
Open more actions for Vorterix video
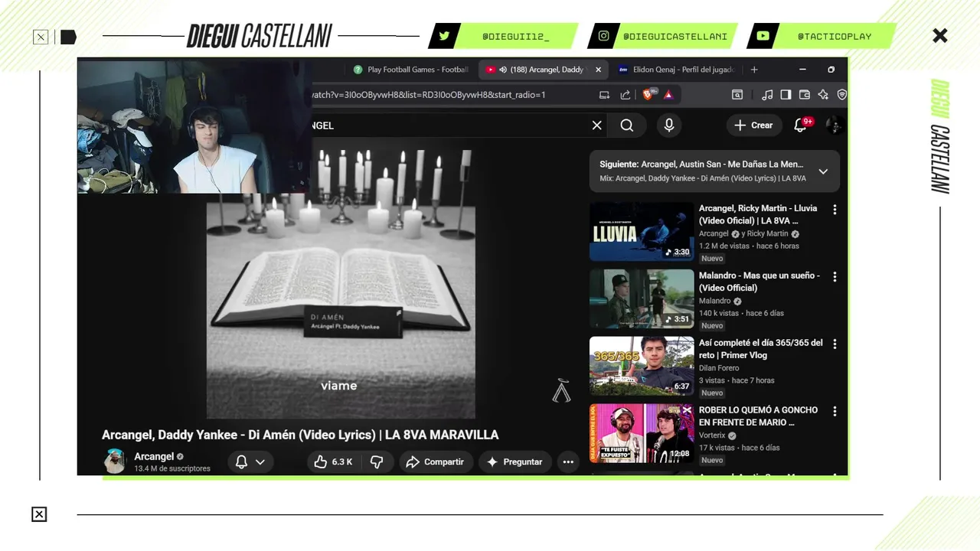835,412
